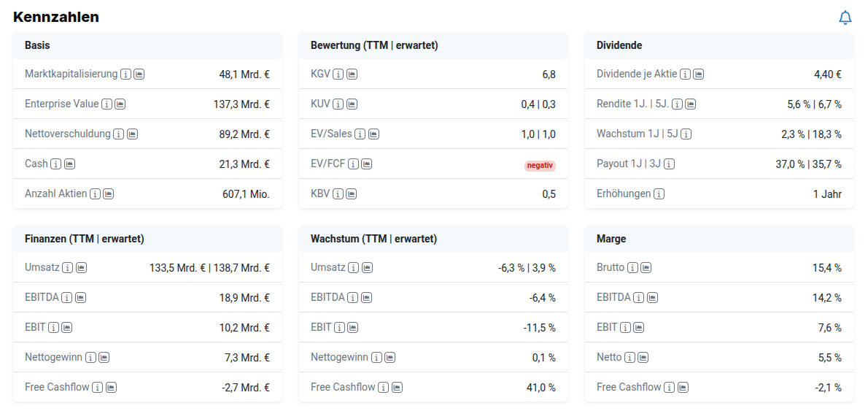This screenshot has width=868, height=414.
Task: Show chart for Dividende je Aktie
Action: (x=698, y=74)
